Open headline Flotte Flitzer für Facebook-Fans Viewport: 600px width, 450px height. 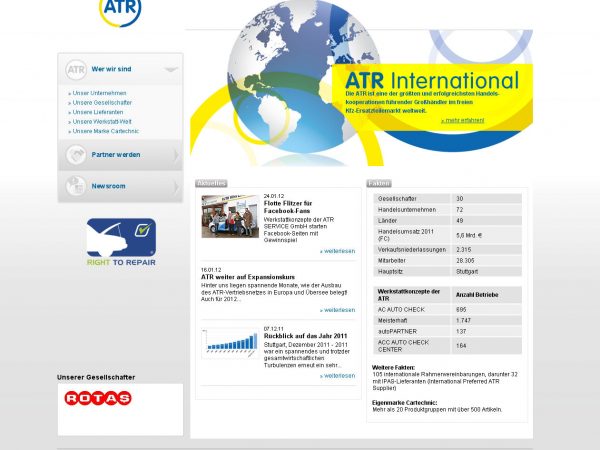click(x=288, y=207)
